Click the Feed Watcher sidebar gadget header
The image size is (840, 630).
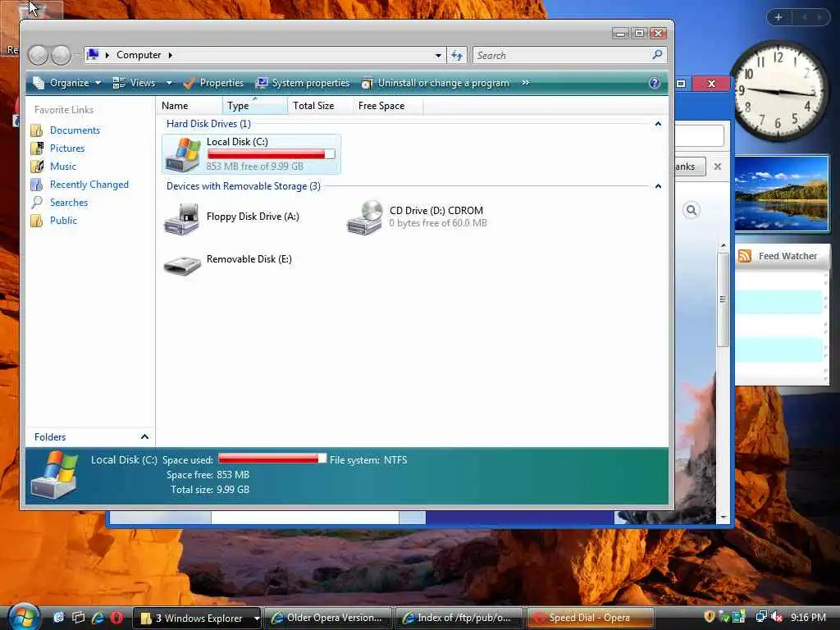pos(783,256)
